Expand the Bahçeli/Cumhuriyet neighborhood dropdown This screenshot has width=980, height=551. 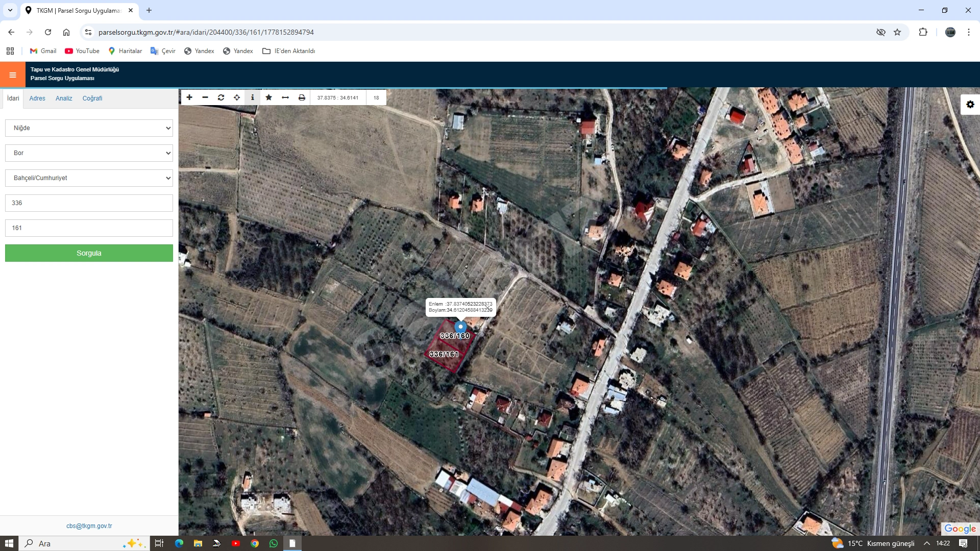pos(89,178)
